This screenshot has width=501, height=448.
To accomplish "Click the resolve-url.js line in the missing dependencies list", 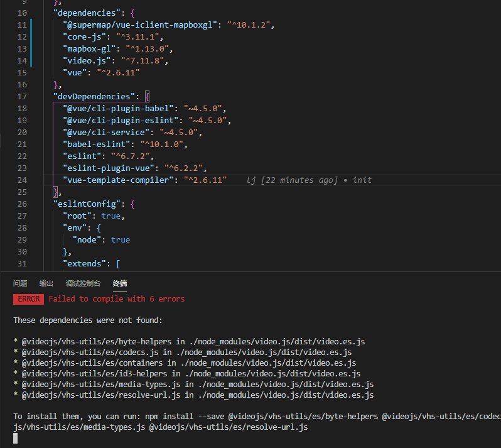I will tap(193, 395).
